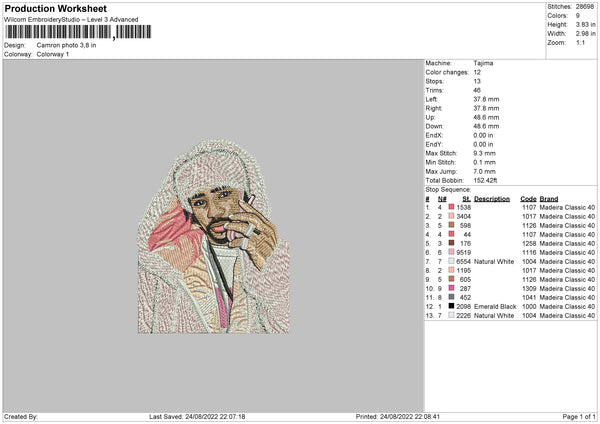Click thread code 1309 in stop 10
The image size is (600, 424).
pos(529,289)
